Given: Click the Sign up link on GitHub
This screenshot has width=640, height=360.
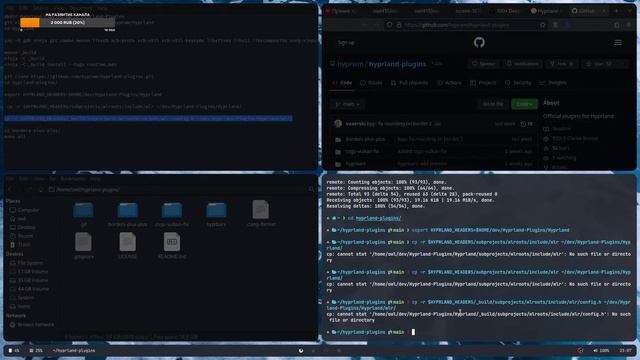Looking at the screenshot, I should tap(346, 42).
